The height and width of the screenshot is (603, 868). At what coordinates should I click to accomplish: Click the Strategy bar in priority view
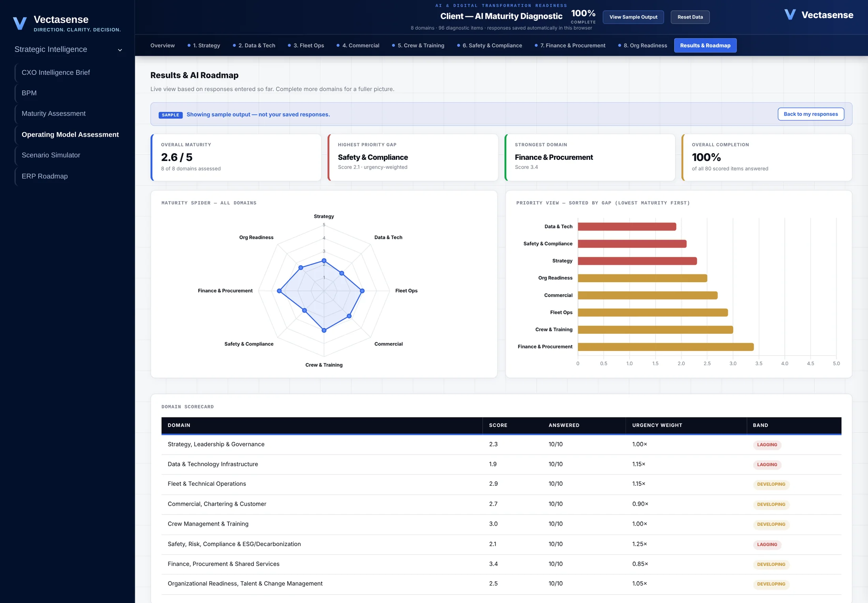(637, 261)
